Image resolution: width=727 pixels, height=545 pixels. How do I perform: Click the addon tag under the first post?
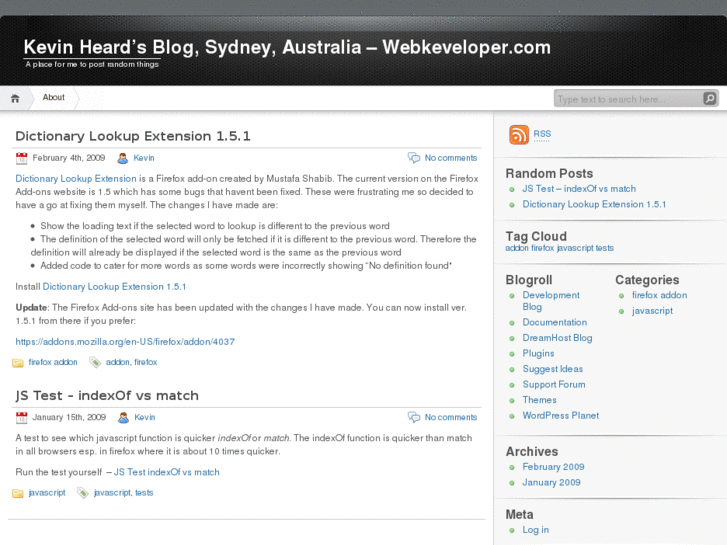point(117,362)
